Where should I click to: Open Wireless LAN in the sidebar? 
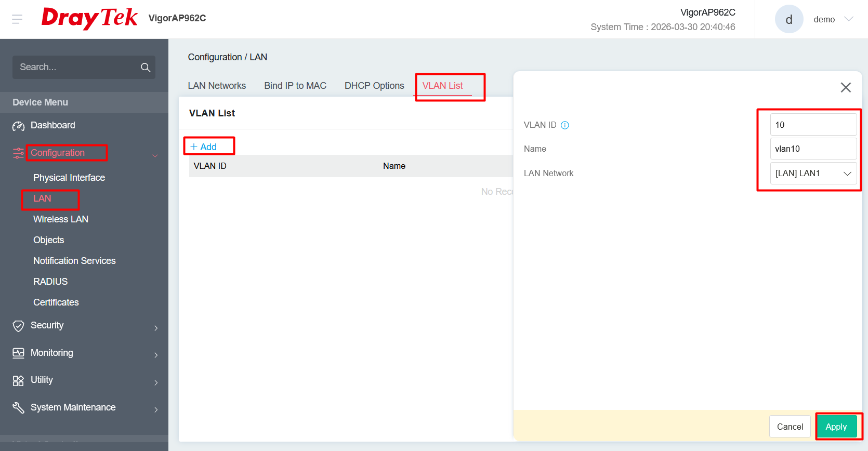(x=61, y=219)
